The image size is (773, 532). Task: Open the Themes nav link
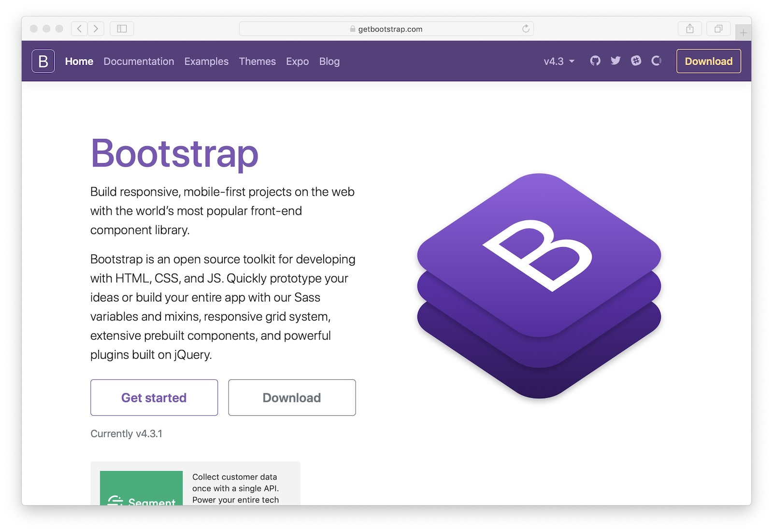[x=257, y=61]
